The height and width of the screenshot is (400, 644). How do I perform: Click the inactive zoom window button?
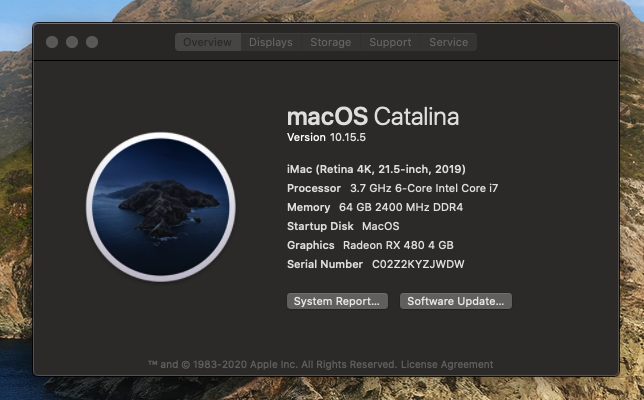pos(92,42)
